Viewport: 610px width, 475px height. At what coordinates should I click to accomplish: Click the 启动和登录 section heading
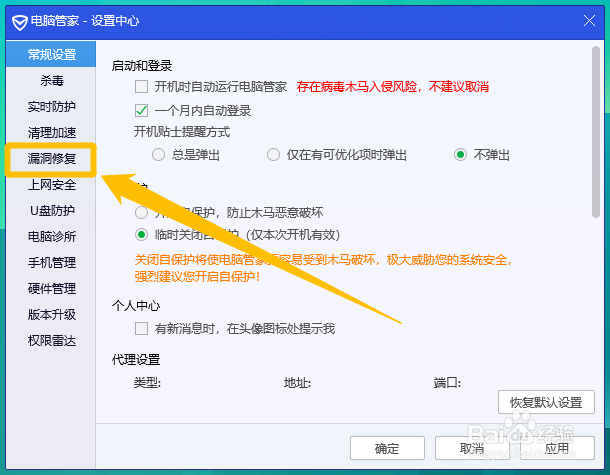coord(142,66)
